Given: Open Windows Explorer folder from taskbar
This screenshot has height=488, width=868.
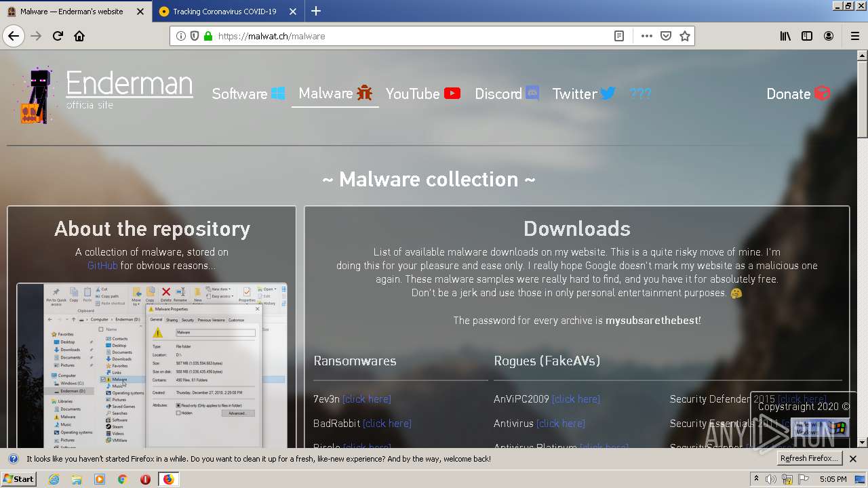Looking at the screenshot, I should click(x=77, y=479).
